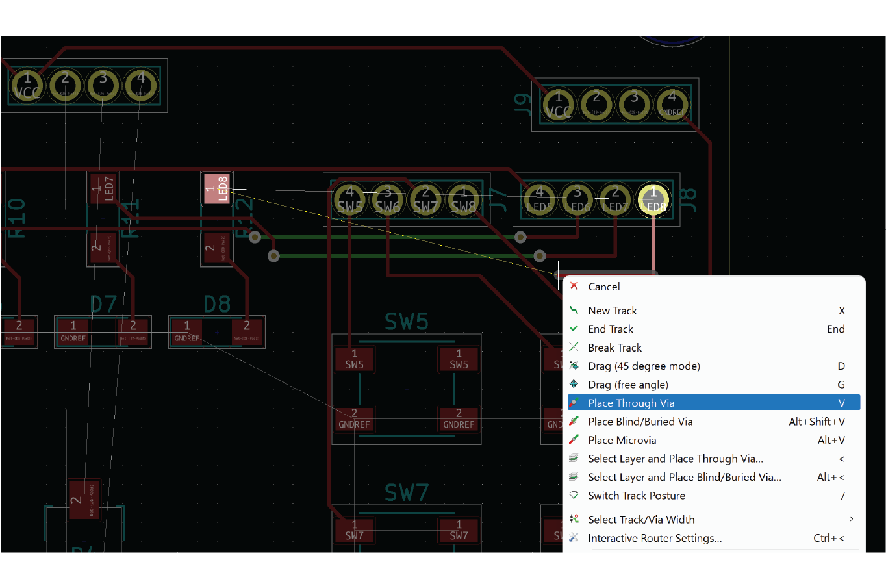Choose Switch Track Posture entry
This screenshot has width=886, height=588.
point(714,496)
